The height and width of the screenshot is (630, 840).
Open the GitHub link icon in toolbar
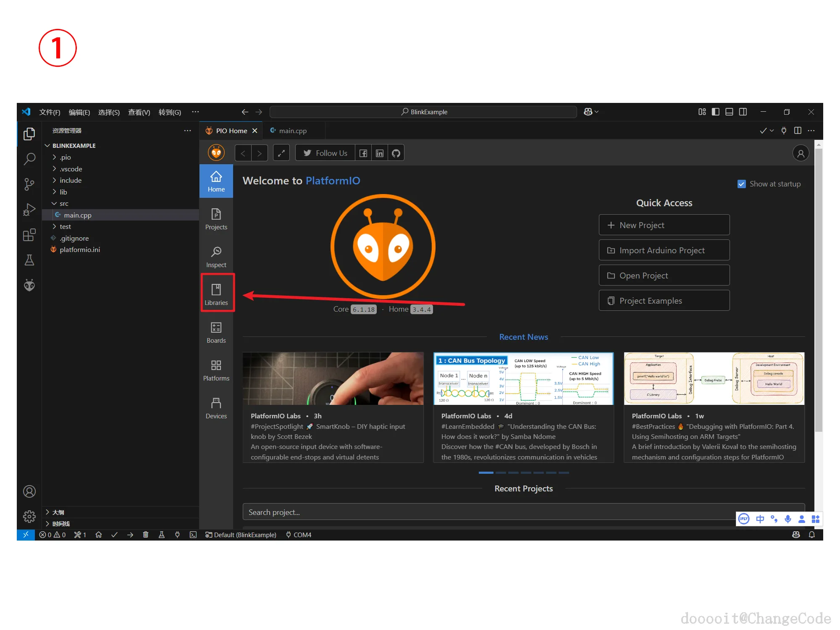(396, 153)
